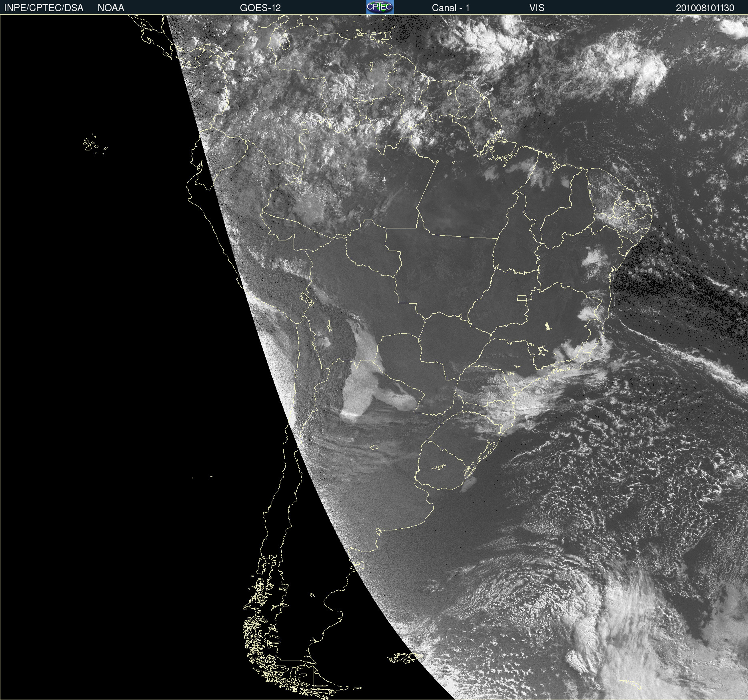Screen dimensions: 748x700
Task: Click the satellite cloud image over Brazil
Action: click(x=374, y=357)
